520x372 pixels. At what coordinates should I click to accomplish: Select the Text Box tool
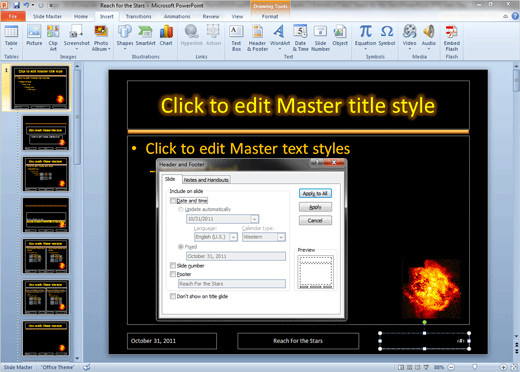point(236,37)
